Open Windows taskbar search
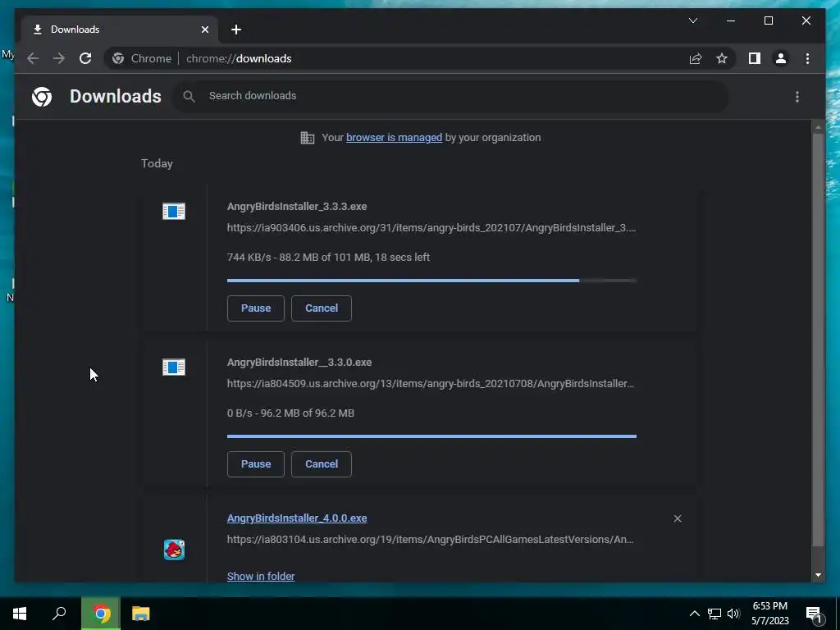Screen dimensions: 840x630 [59, 614]
